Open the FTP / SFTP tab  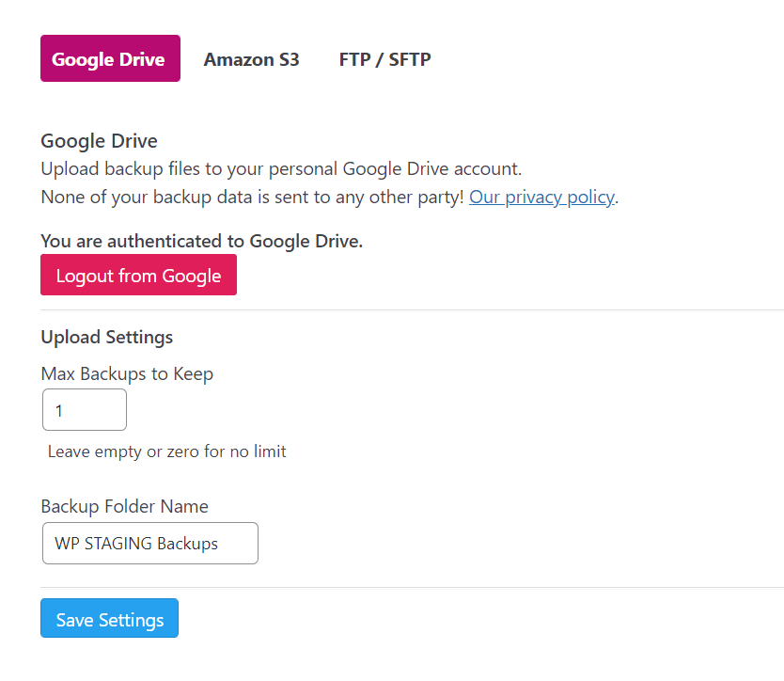pos(384,59)
